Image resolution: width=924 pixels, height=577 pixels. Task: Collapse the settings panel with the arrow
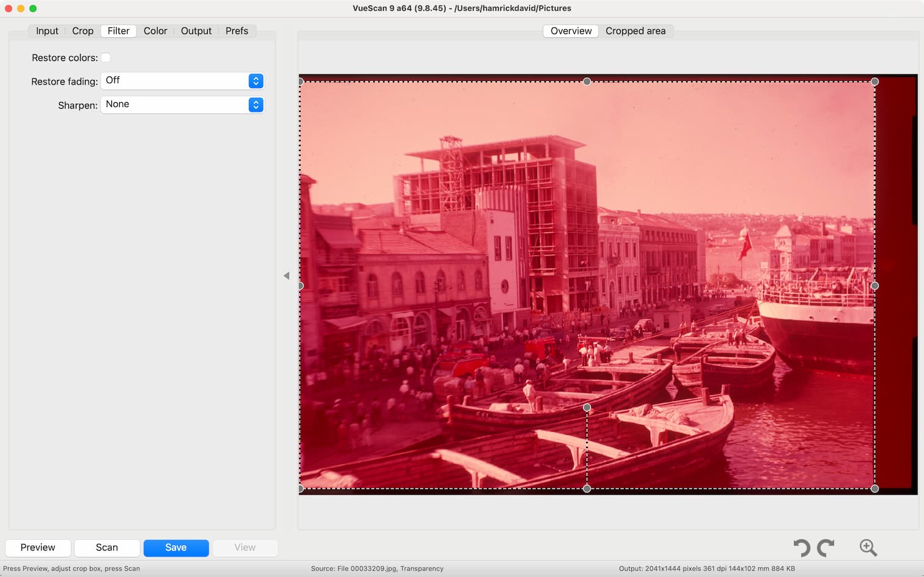click(x=287, y=276)
